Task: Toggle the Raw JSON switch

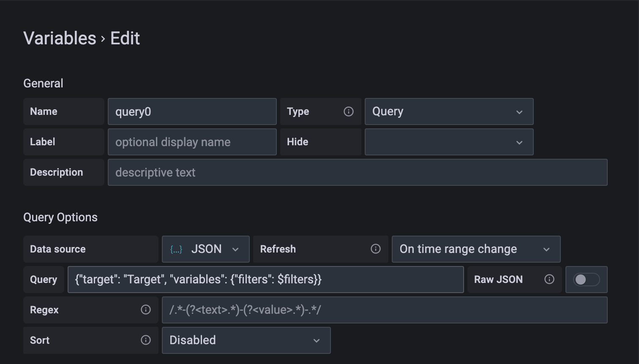Action: pos(587,280)
